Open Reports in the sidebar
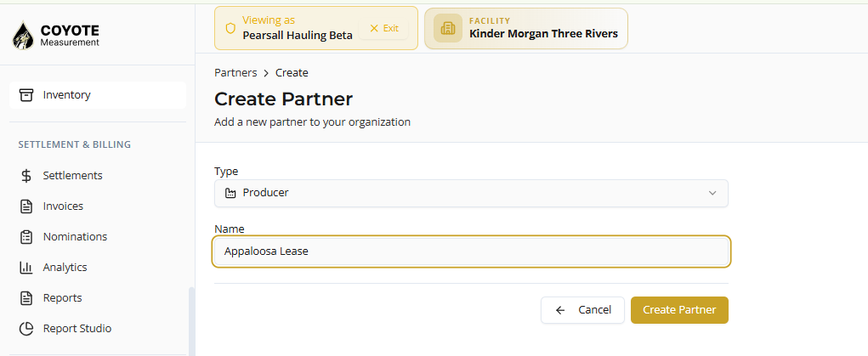868x356 pixels. click(x=98, y=298)
